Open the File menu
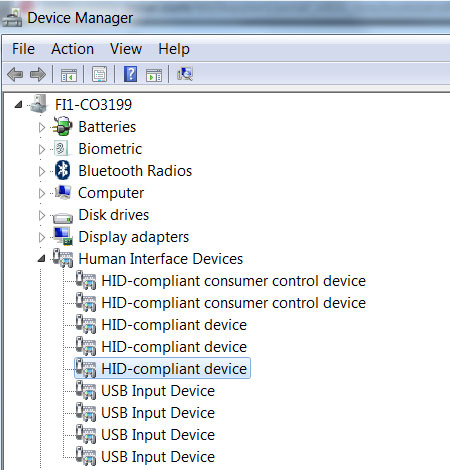Image resolution: width=450 pixels, height=470 pixels. pyautogui.click(x=23, y=49)
